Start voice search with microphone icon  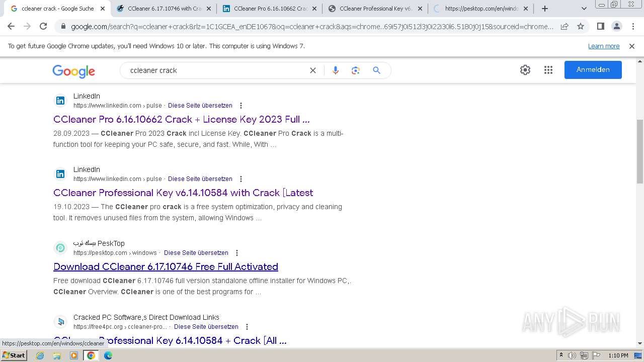click(336, 70)
